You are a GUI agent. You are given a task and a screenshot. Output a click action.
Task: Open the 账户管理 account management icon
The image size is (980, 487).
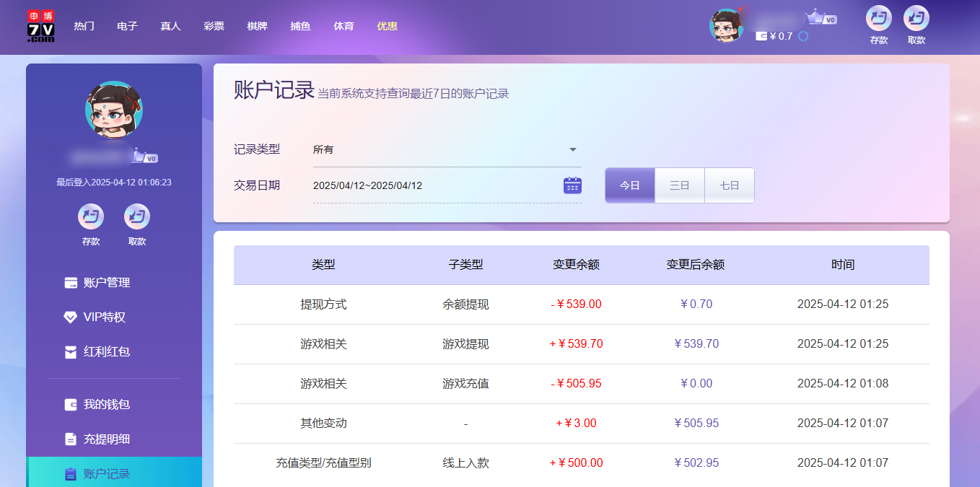72,282
